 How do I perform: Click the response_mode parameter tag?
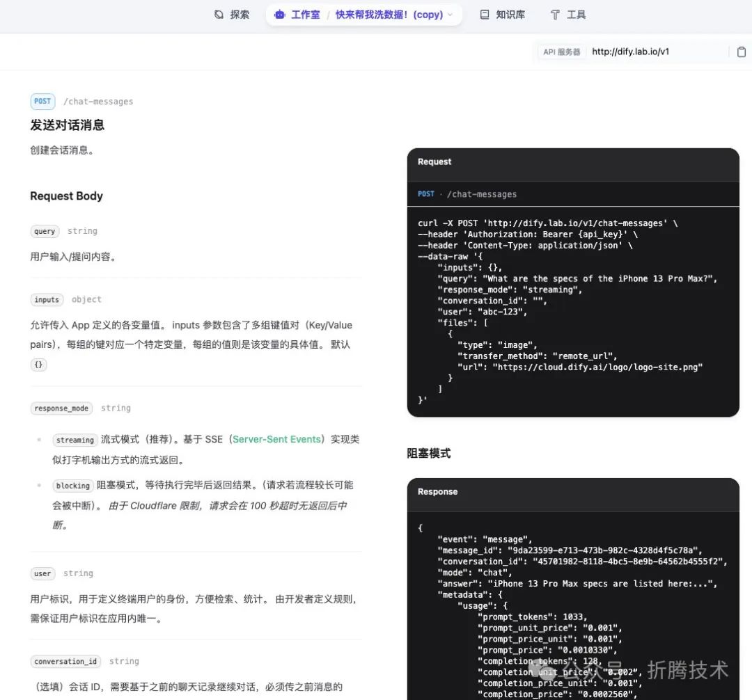pos(61,408)
